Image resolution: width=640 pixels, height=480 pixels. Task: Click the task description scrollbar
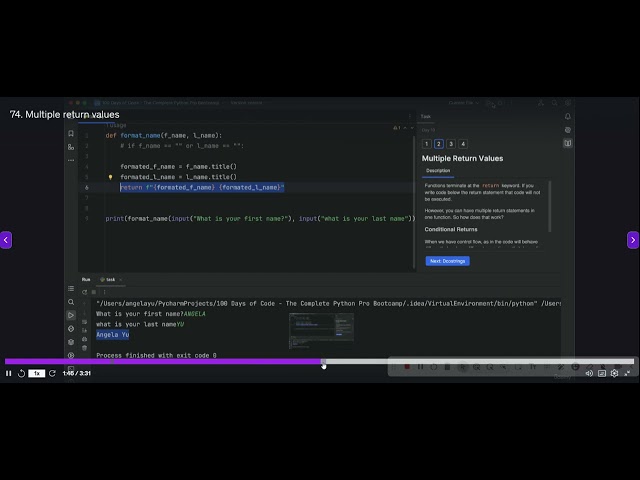tap(550, 206)
